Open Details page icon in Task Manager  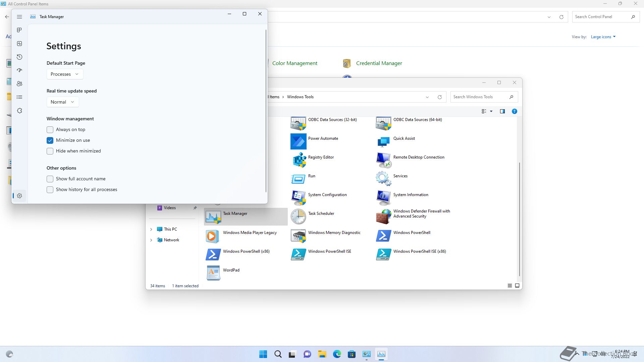pos(19,97)
